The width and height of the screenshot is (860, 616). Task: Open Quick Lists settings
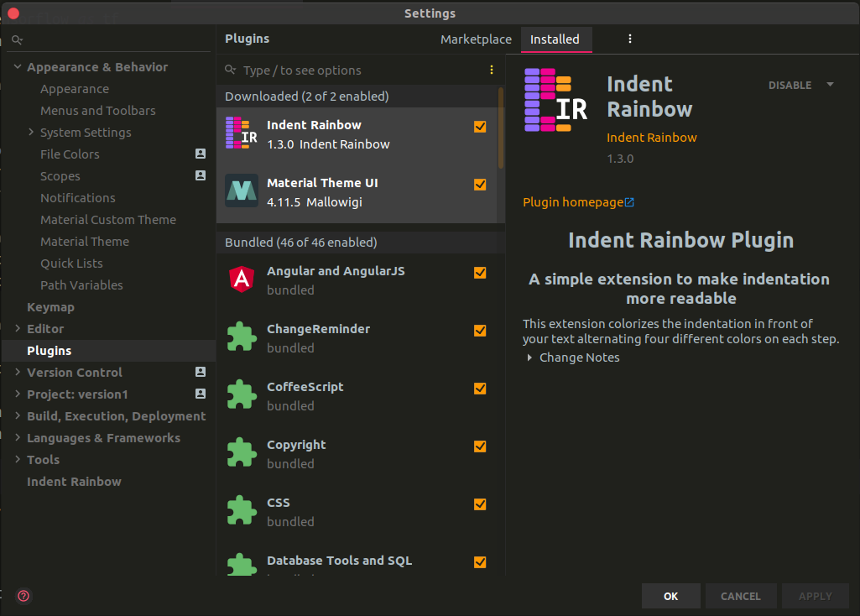pos(71,264)
